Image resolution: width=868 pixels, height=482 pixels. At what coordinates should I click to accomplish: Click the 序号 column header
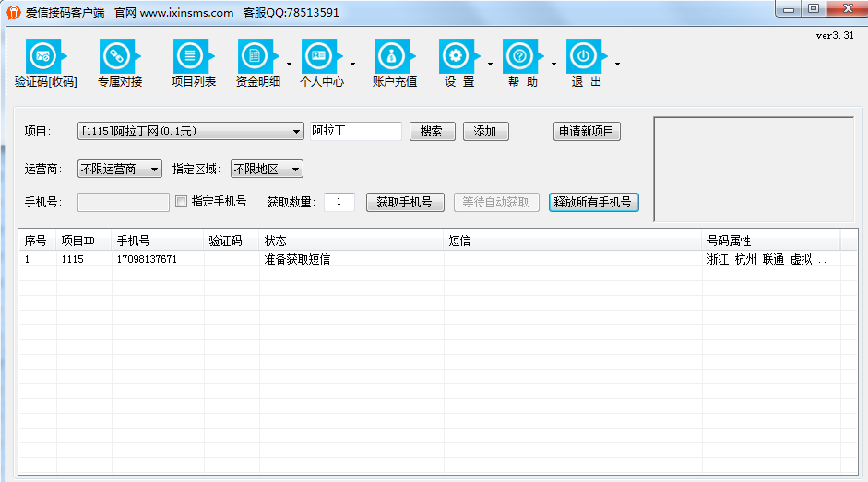[38, 241]
